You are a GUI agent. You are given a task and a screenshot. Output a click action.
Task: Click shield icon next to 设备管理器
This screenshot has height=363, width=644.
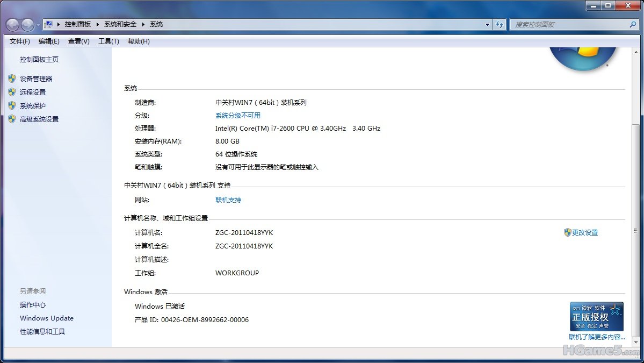12,79
